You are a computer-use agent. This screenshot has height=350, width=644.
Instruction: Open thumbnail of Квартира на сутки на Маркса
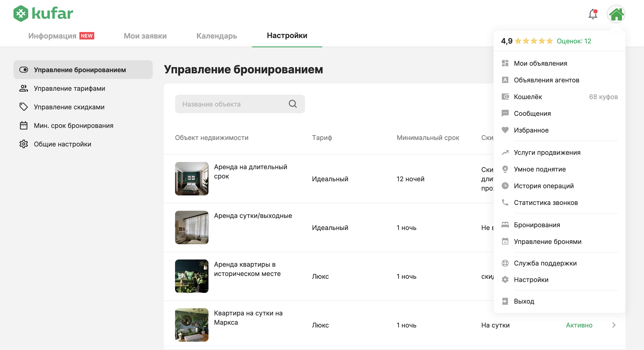pos(192,325)
